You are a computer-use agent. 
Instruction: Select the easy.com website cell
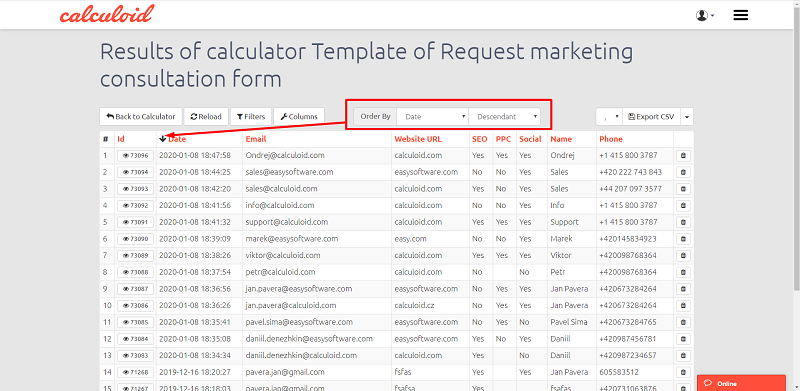coord(410,239)
